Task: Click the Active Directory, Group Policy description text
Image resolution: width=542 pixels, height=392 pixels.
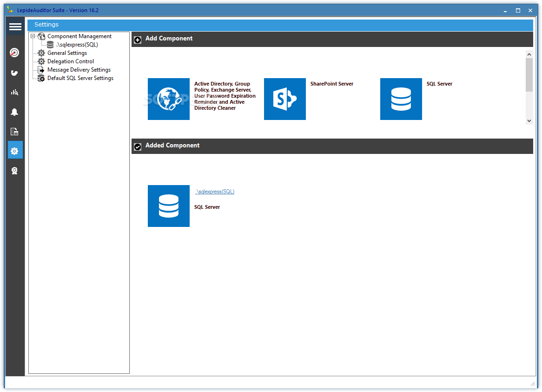Action: 225,96
